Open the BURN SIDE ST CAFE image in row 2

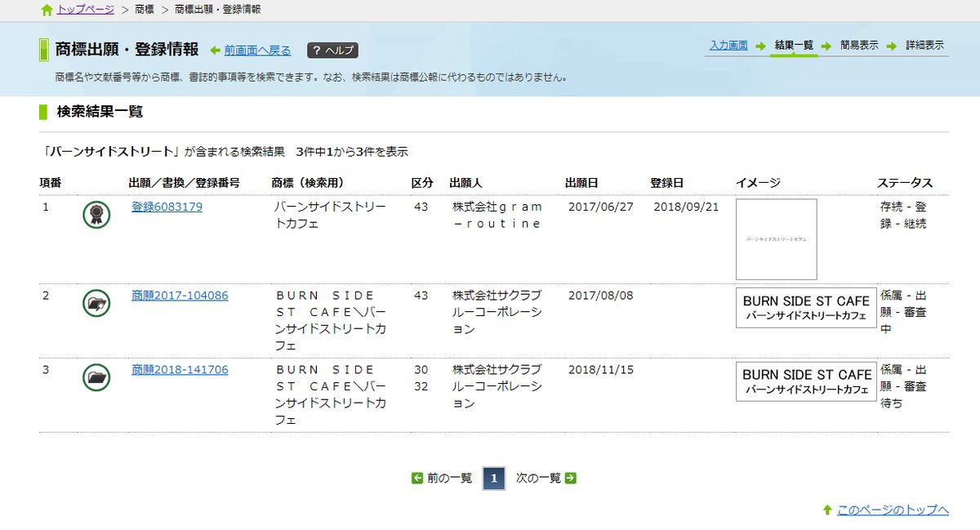806,308
